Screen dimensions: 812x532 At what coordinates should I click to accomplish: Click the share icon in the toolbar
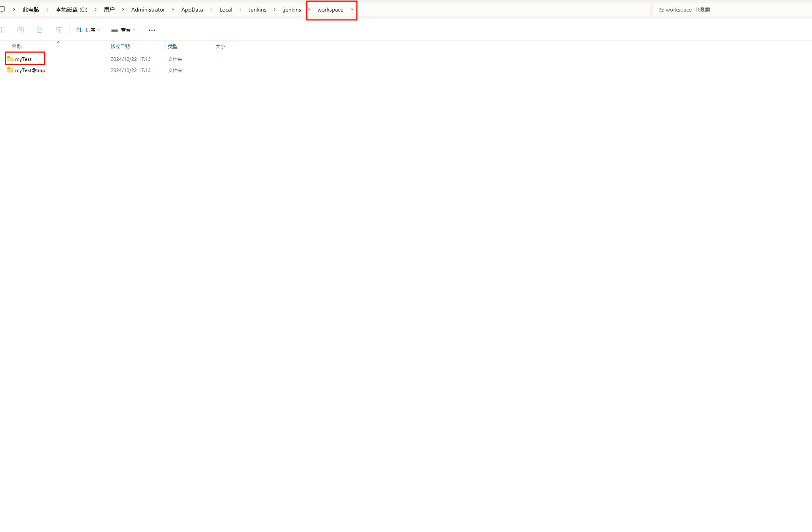click(40, 30)
